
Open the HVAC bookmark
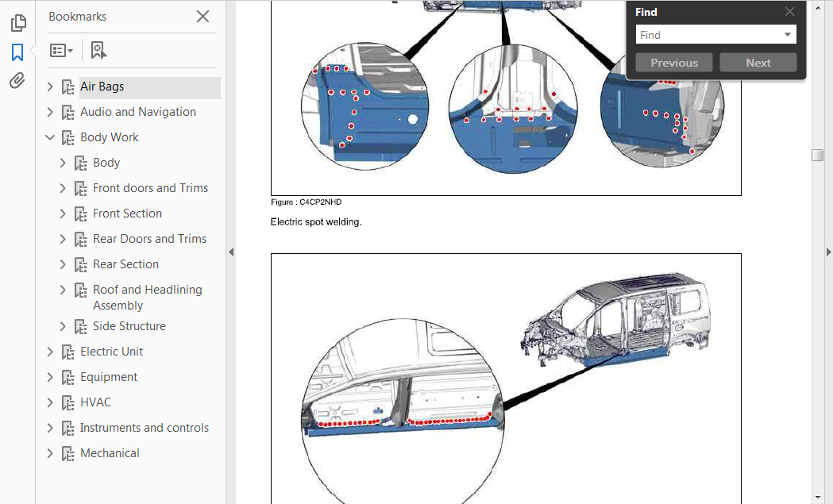tap(95, 402)
